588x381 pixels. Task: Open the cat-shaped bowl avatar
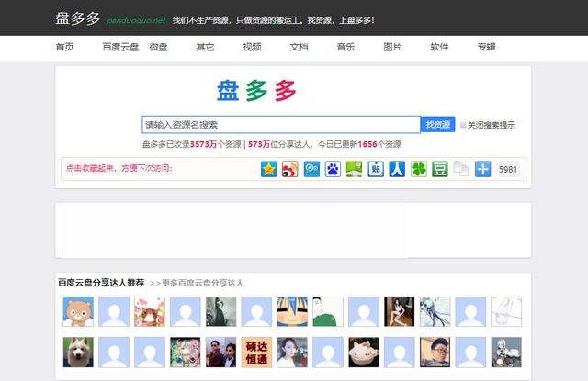[364, 353]
